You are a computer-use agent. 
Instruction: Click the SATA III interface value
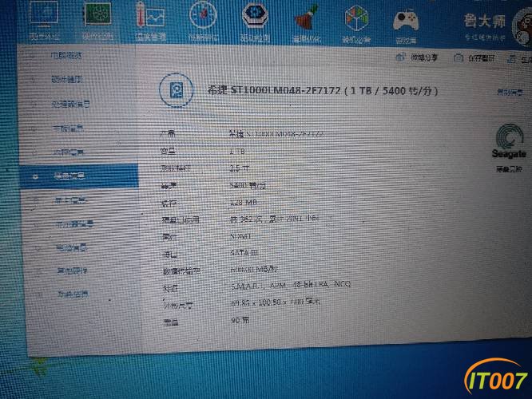coord(244,252)
